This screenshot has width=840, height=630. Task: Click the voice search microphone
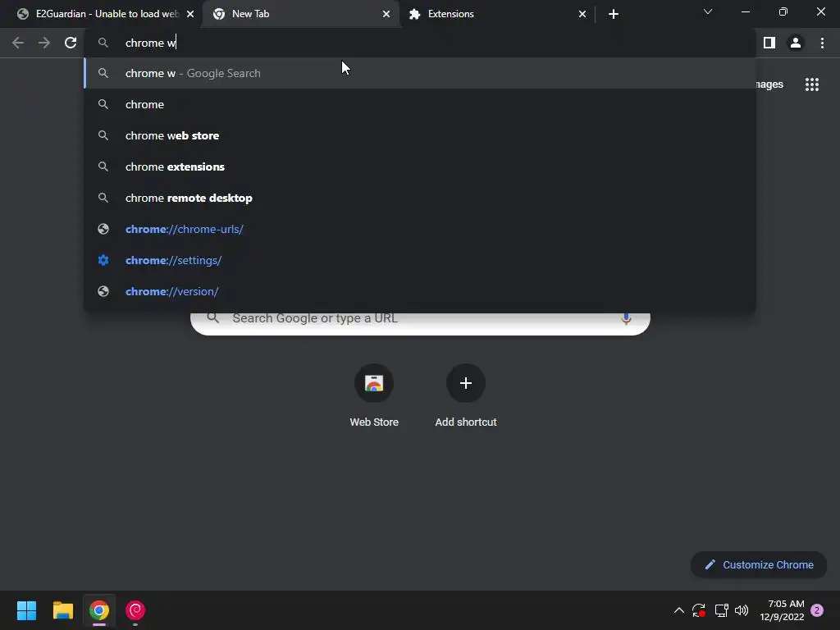point(626,319)
